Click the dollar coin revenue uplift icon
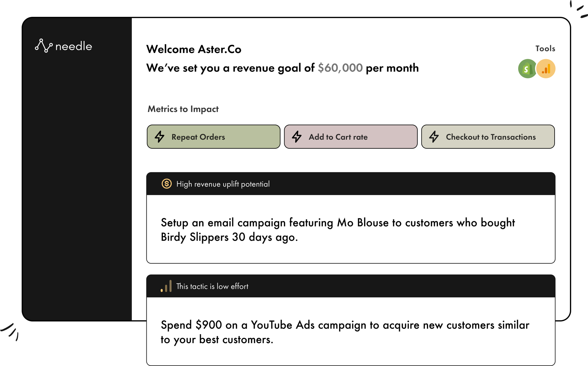Screen dimensions: 588x366 (167, 184)
